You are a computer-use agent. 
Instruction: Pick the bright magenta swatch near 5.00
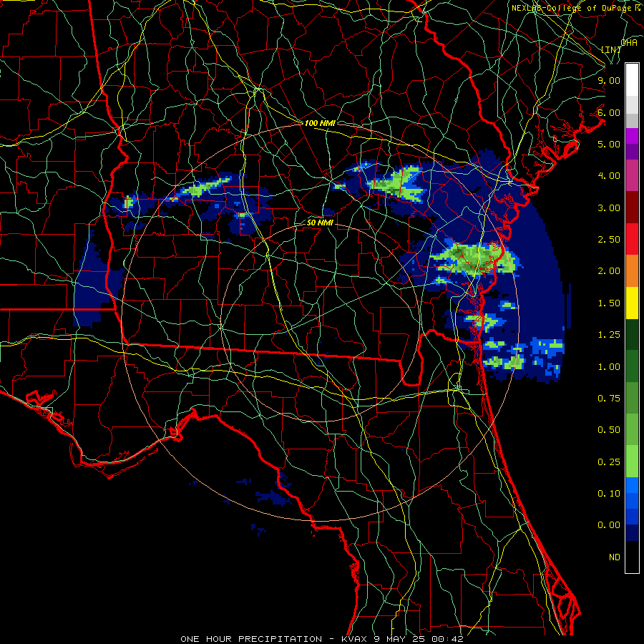click(x=632, y=136)
